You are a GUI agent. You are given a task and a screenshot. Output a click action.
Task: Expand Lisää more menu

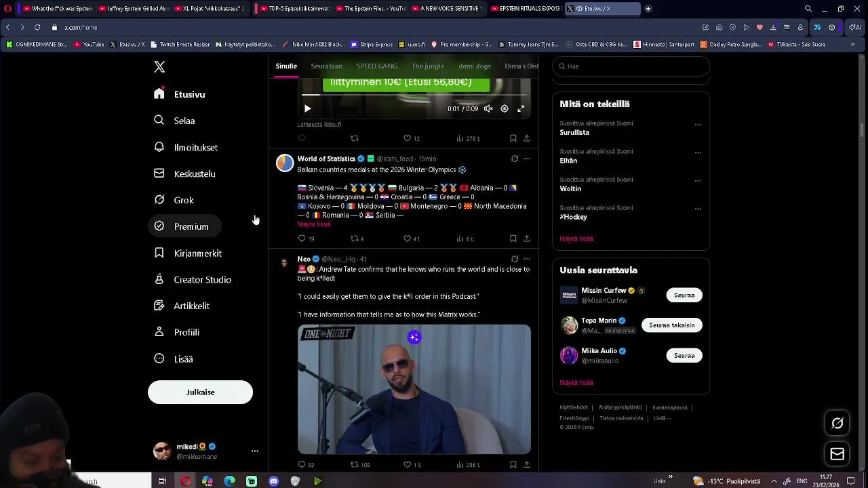(174, 359)
